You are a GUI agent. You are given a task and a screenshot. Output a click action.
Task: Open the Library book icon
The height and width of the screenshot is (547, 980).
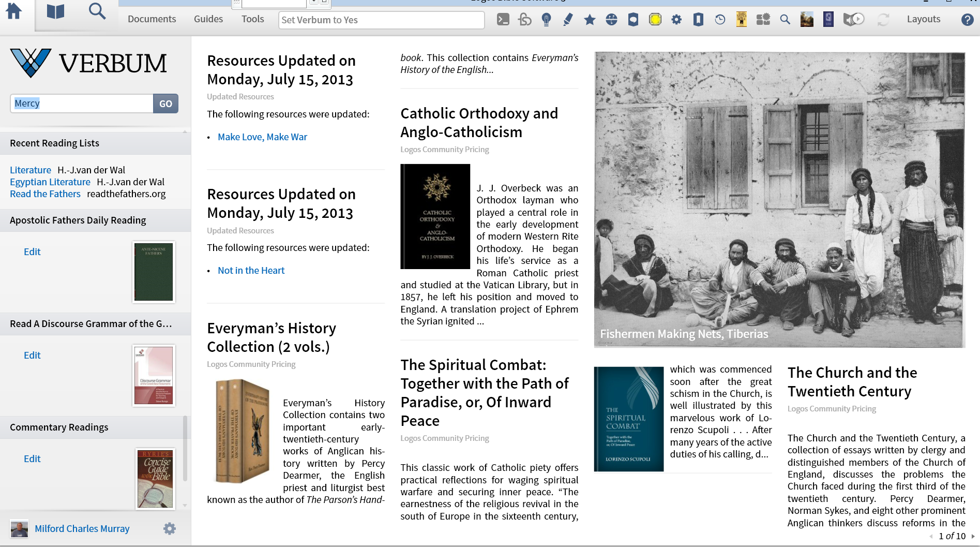(x=55, y=11)
